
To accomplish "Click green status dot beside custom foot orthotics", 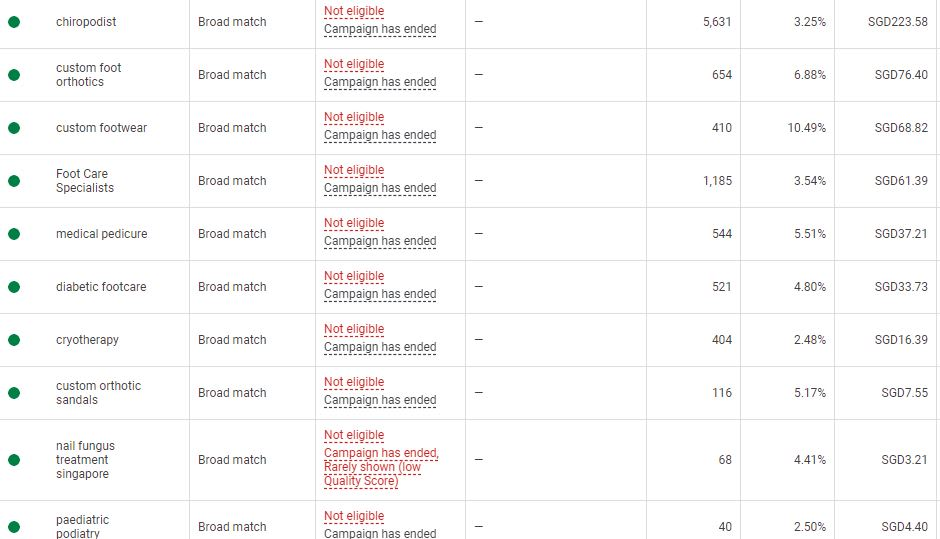I will (14, 75).
